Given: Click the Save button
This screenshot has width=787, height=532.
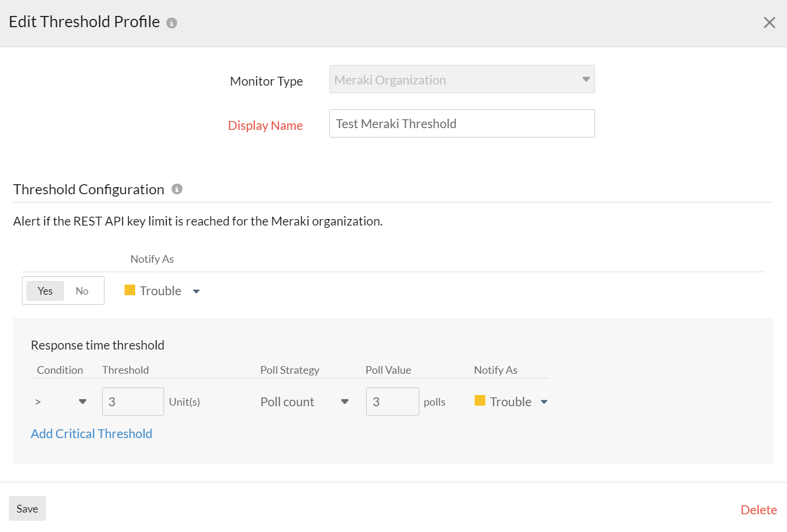Looking at the screenshot, I should [27, 508].
